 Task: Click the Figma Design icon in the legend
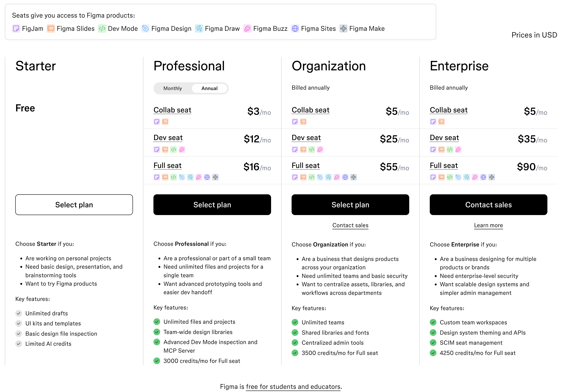tap(145, 29)
